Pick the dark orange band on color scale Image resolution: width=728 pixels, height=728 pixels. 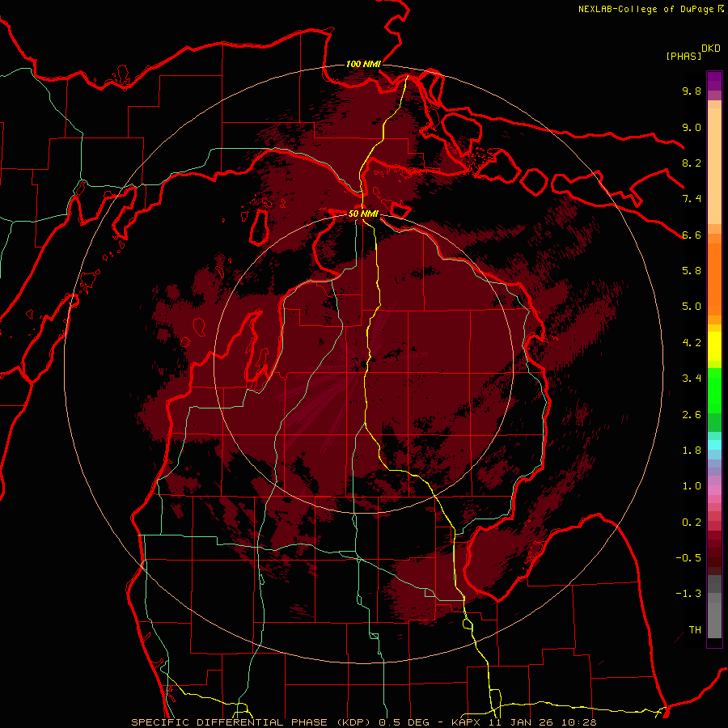(714, 279)
